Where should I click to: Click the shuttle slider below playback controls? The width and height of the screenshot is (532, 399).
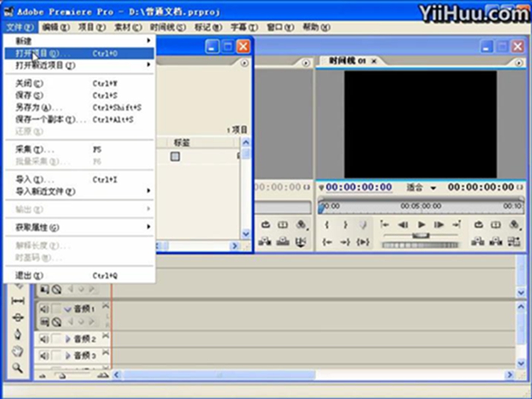[x=420, y=236]
